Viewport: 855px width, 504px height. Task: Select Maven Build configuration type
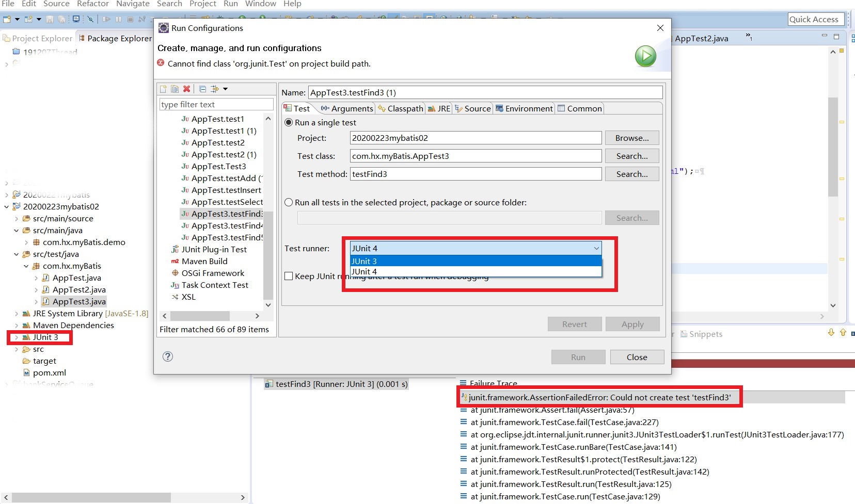pyautogui.click(x=199, y=261)
